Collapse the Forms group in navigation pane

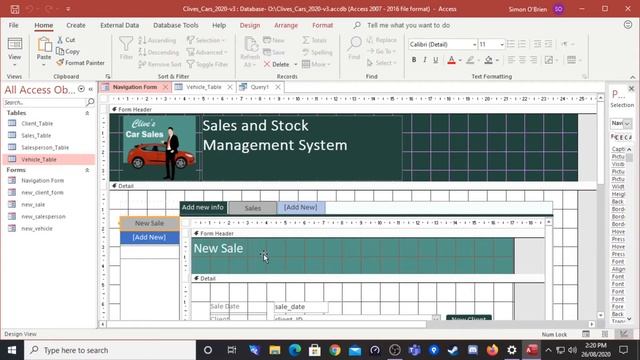tap(87, 170)
